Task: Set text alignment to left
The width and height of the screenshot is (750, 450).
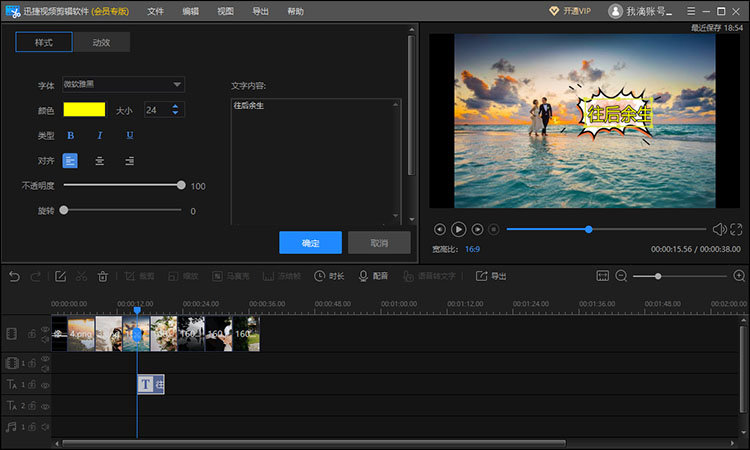Action: tap(70, 161)
